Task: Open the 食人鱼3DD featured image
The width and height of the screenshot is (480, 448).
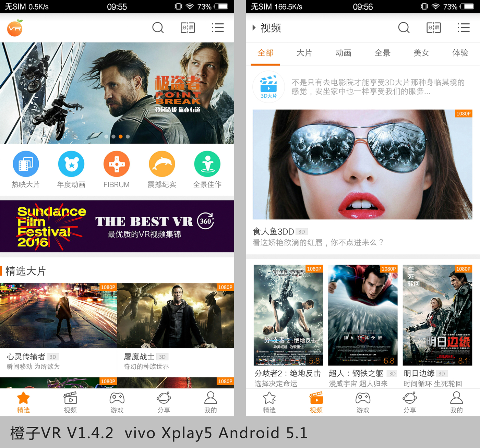Action: click(x=362, y=165)
